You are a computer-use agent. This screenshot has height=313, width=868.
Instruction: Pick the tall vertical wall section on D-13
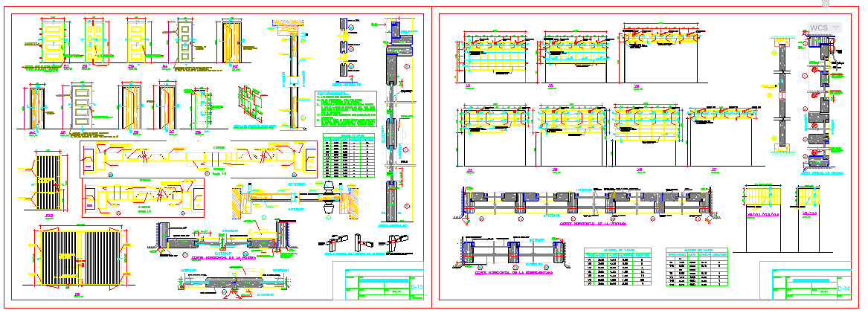[x=393, y=123]
